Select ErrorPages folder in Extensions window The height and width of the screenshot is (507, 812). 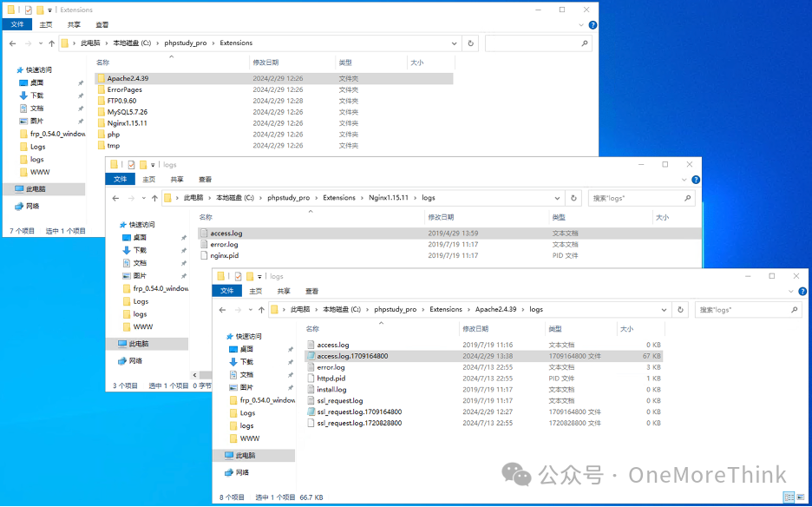click(124, 89)
